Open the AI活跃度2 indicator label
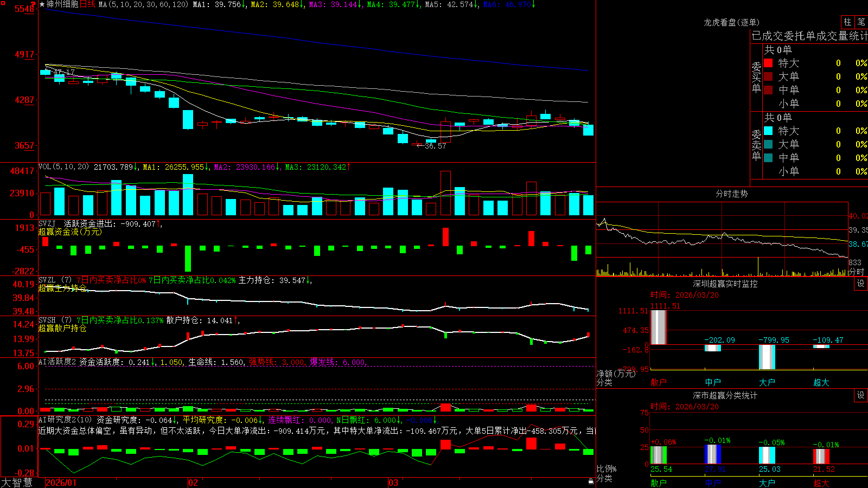The width and height of the screenshot is (868, 488). coord(58,362)
